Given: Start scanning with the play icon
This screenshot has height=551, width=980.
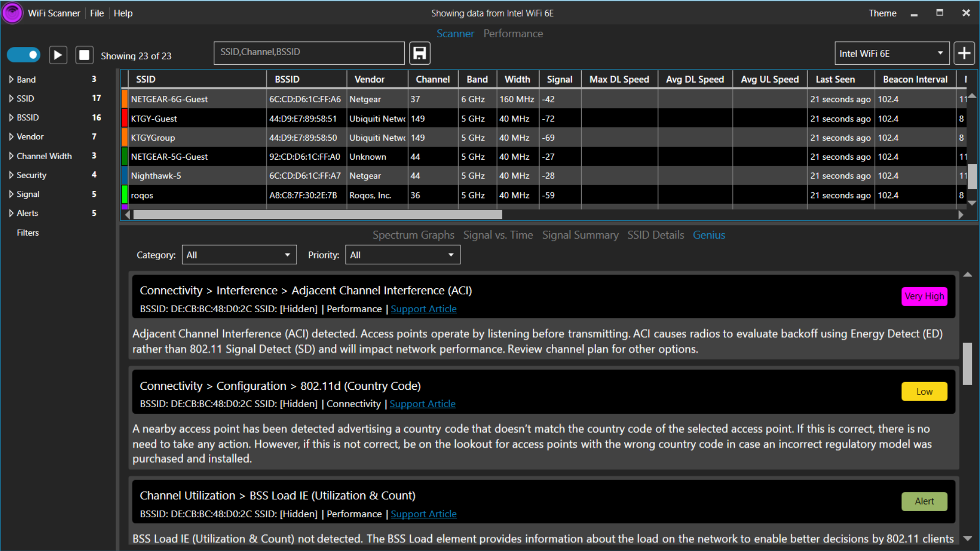Looking at the screenshot, I should tap(58, 55).
